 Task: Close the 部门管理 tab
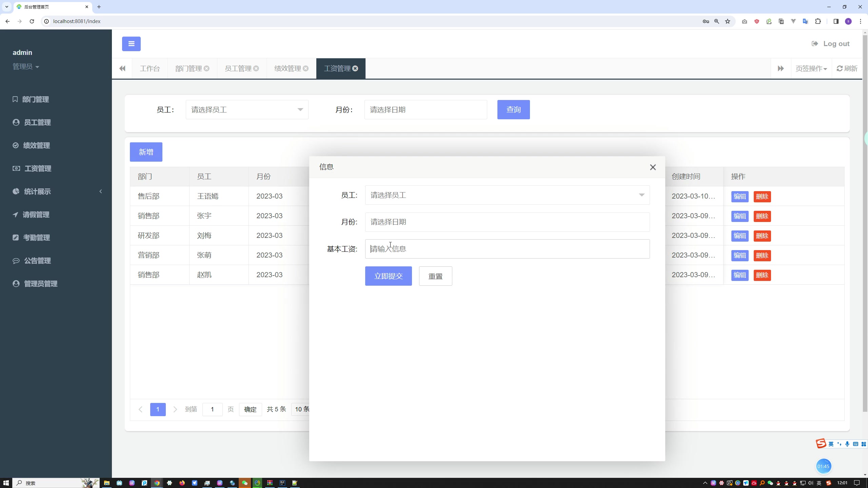[206, 68]
